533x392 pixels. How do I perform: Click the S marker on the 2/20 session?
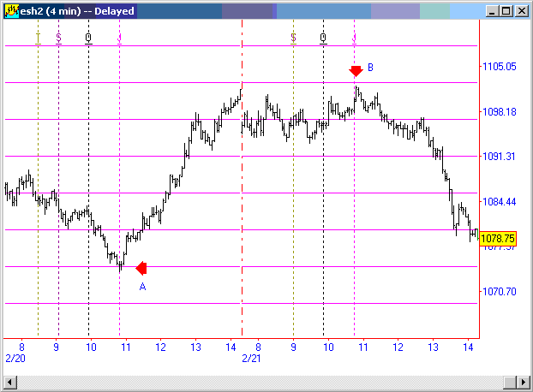point(58,38)
